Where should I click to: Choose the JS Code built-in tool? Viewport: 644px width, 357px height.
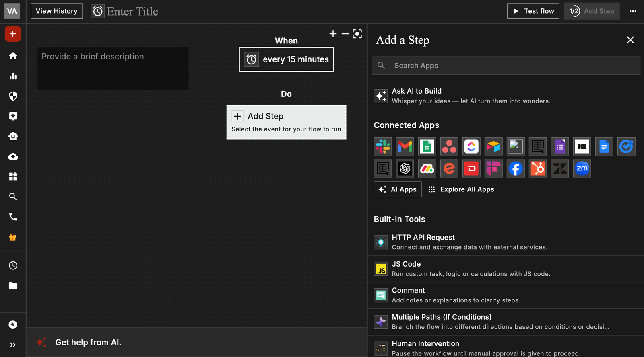pos(406,264)
